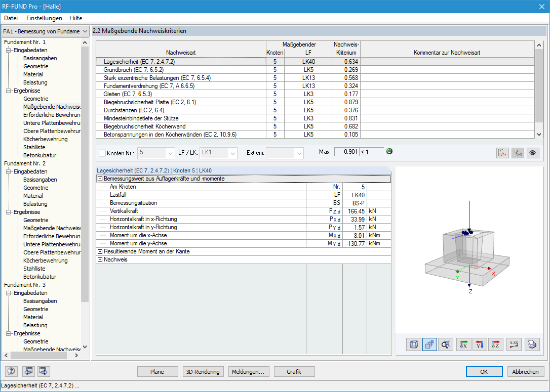
Task: Select Material under Fundament Nr. 1
Action: (33, 74)
